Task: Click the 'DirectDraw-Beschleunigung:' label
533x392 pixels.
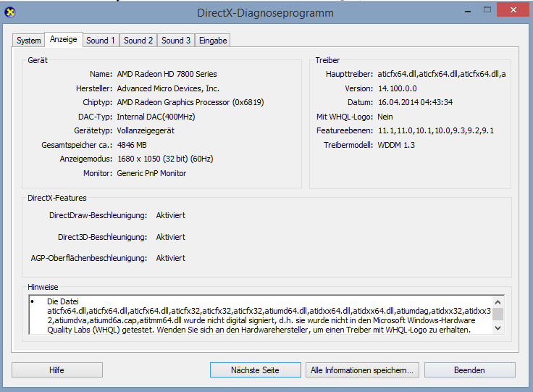Action: (x=98, y=215)
